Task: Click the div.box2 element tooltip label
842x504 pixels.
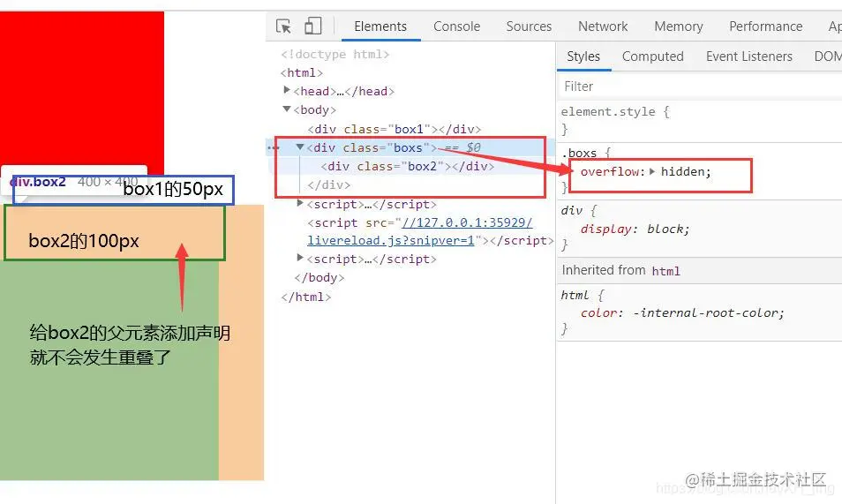Action: click(x=39, y=182)
